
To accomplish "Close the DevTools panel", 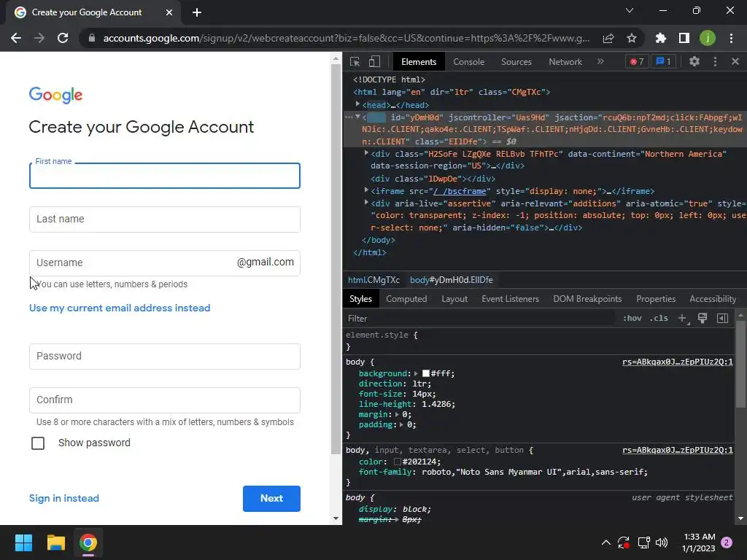I will [735, 61].
